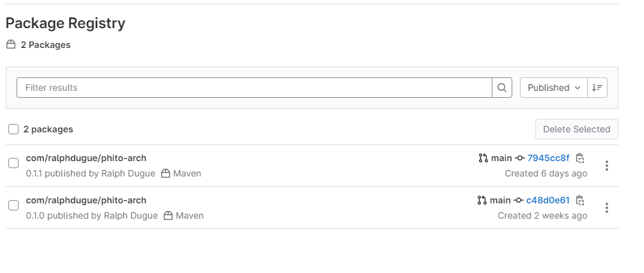Viewport: 644px width, 273px height.
Task: Open the 7945cc8f commit link
Action: coord(548,158)
